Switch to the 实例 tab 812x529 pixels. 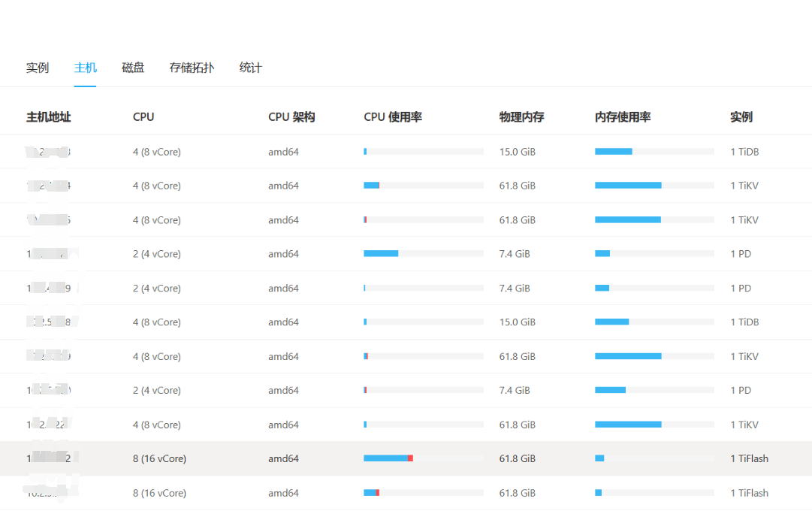click(x=38, y=68)
